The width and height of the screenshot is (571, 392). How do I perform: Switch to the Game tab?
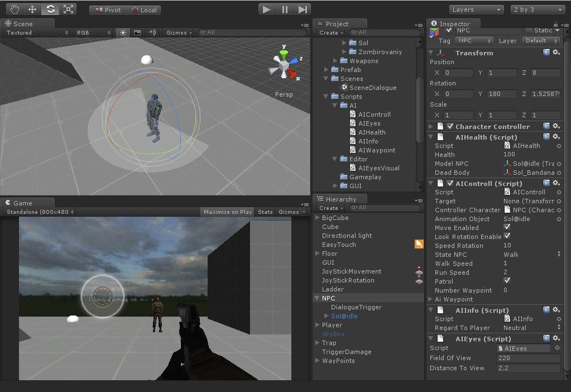tap(23, 203)
